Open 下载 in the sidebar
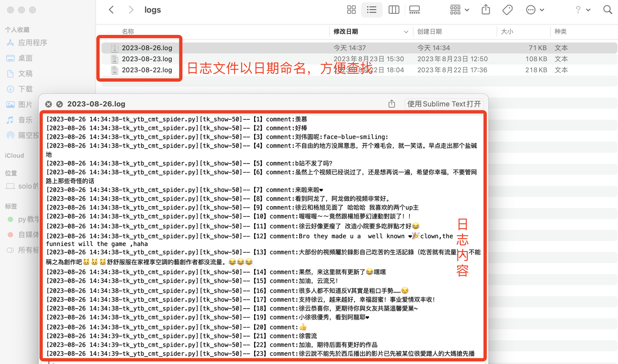Image resolution: width=618 pixels, height=364 pixels. [25, 89]
